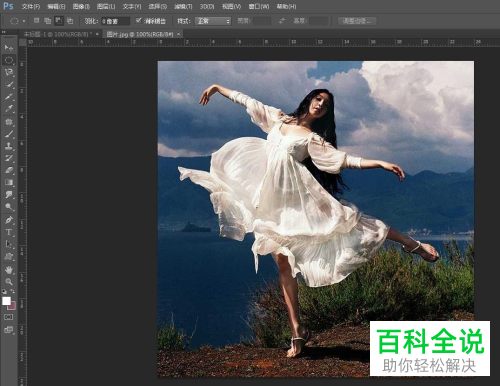Open the 帮助(H) menu
The height and width of the screenshot is (386, 500).
point(286,6)
